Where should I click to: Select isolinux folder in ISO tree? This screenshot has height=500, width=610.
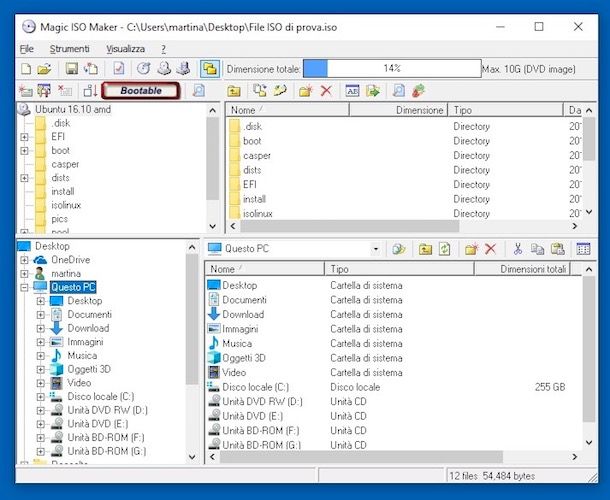pyautogui.click(x=66, y=205)
